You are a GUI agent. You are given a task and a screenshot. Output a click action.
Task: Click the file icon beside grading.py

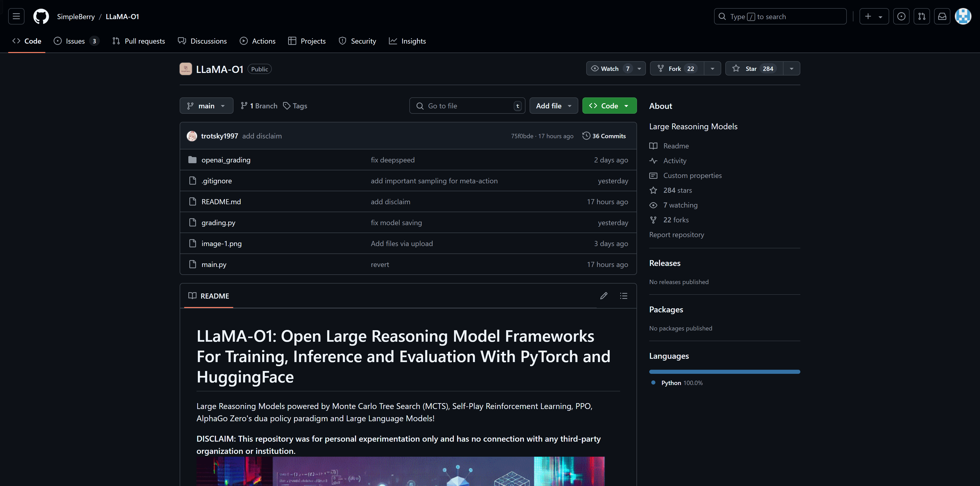(192, 222)
